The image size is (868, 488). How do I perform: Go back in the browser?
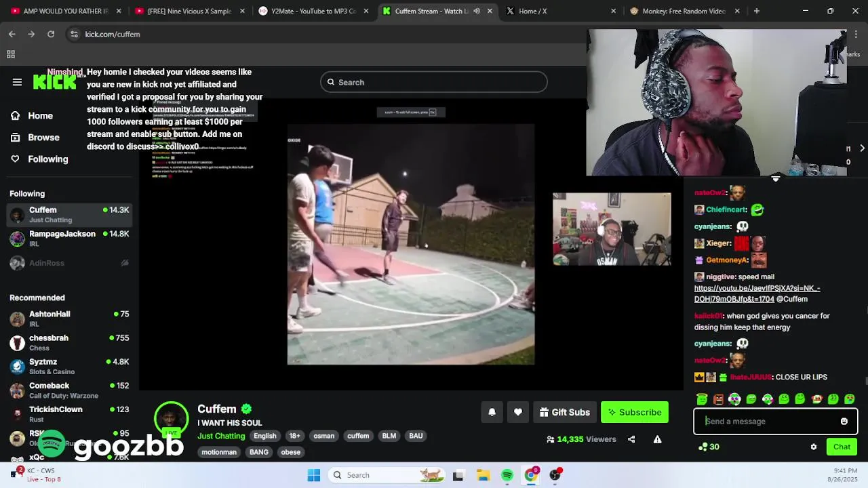pos(12,34)
